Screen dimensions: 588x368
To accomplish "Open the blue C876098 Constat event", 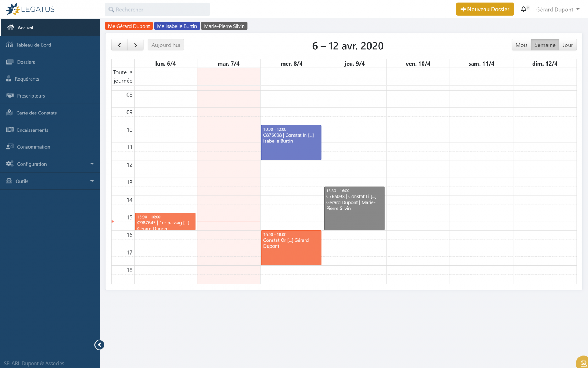I will [x=291, y=143].
